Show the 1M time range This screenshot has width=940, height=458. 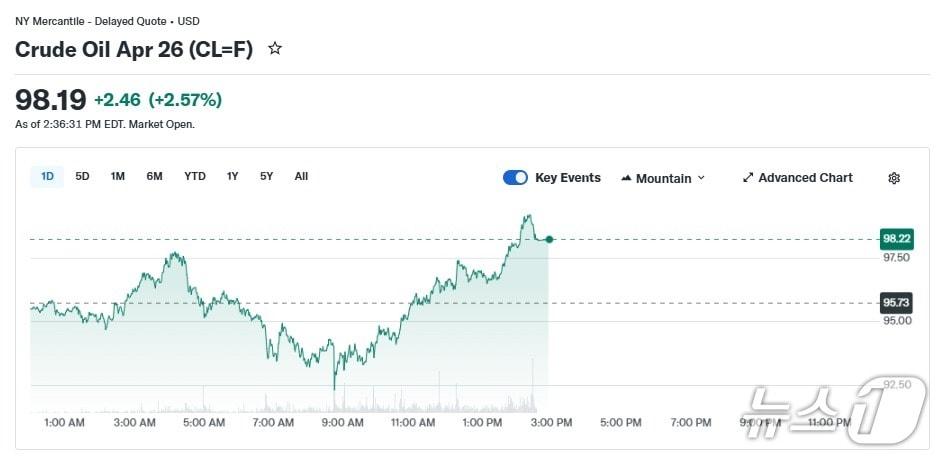(x=118, y=177)
